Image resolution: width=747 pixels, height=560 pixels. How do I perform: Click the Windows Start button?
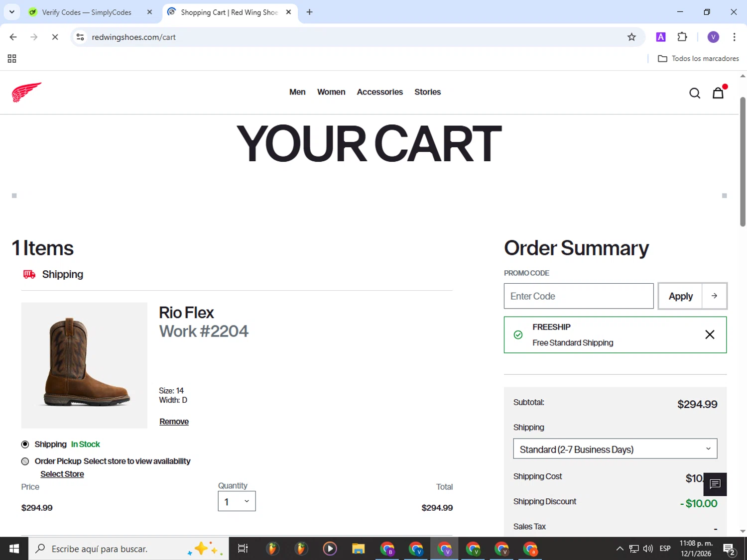tap(14, 549)
